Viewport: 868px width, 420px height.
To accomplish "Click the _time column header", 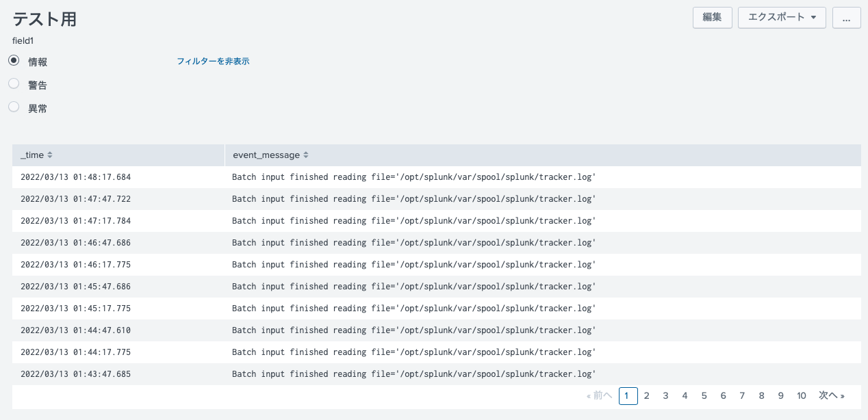I will pyautogui.click(x=31, y=155).
